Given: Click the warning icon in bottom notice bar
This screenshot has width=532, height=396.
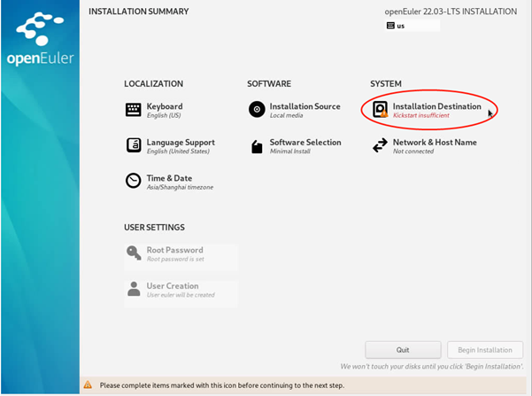Looking at the screenshot, I should click(x=88, y=384).
